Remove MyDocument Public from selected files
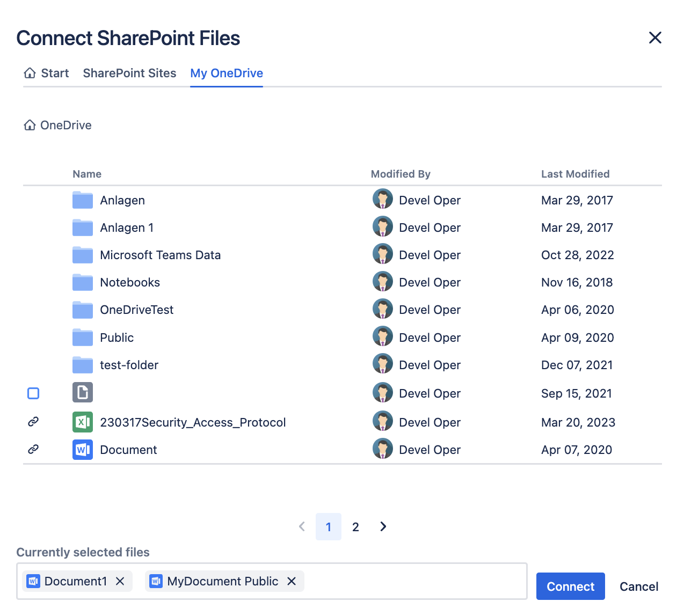The image size is (684, 616). pyautogui.click(x=292, y=581)
